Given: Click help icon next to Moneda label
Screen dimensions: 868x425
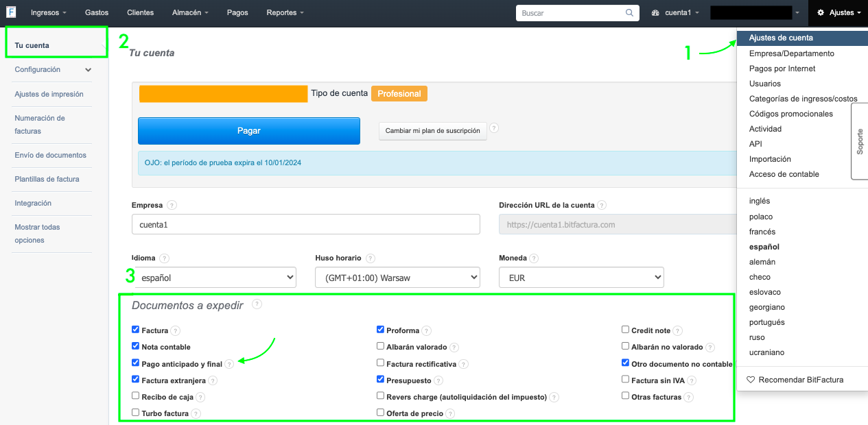Looking at the screenshot, I should click(x=533, y=258).
